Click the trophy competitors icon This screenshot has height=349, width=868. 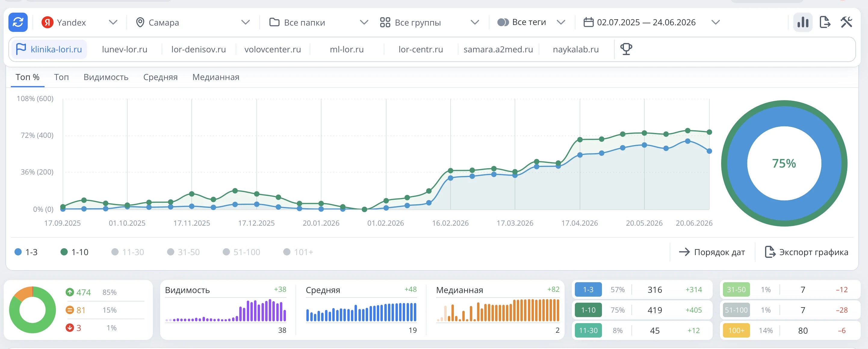tap(626, 49)
